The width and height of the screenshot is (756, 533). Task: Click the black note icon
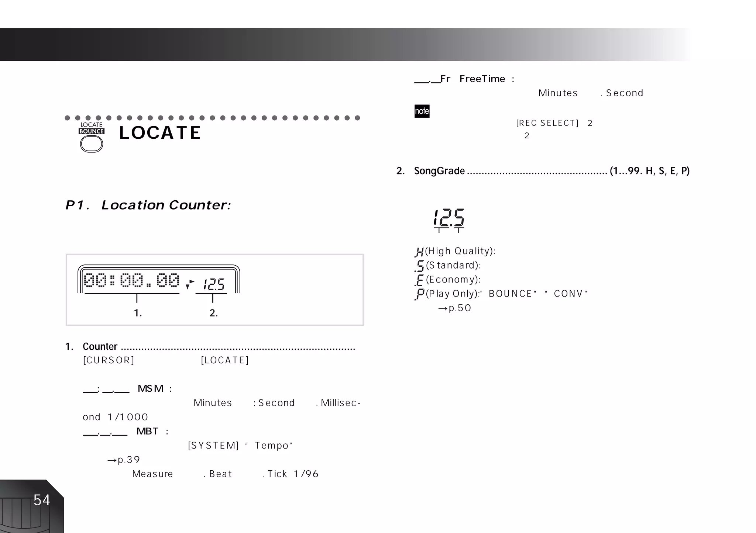tap(422, 111)
